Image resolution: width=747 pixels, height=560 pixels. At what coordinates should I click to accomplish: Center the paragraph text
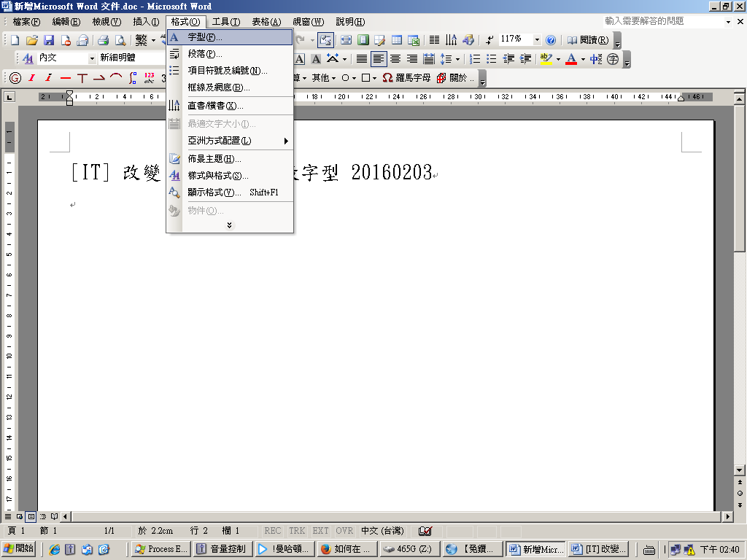tap(395, 59)
